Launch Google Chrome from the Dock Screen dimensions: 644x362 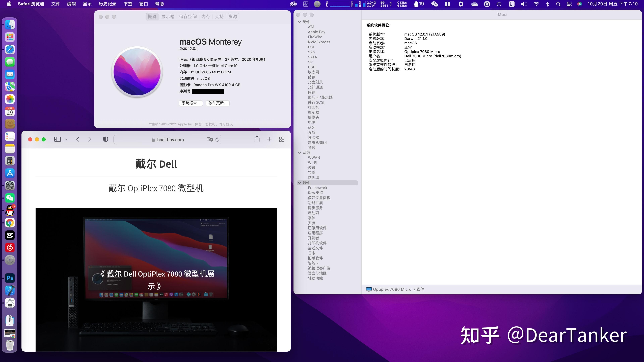pyautogui.click(x=10, y=223)
